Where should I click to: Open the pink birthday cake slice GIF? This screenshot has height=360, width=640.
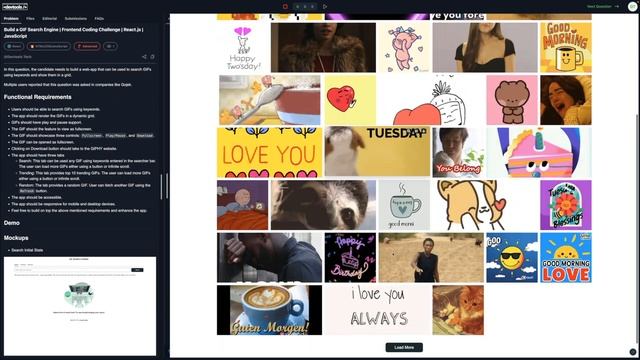coord(539,152)
